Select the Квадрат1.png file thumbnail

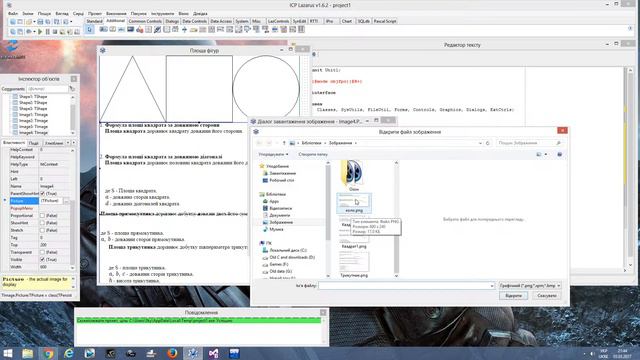click(x=353, y=239)
